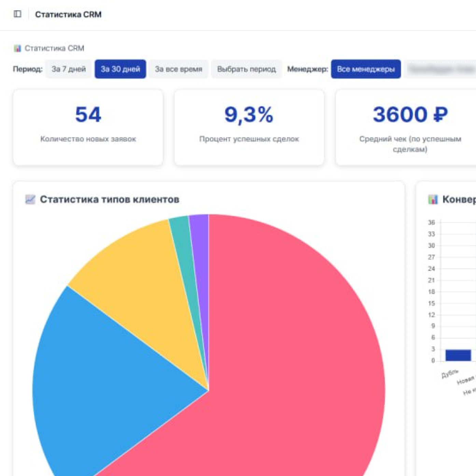Click the yellow pie chart segment
The image size is (476, 476).
(143, 283)
